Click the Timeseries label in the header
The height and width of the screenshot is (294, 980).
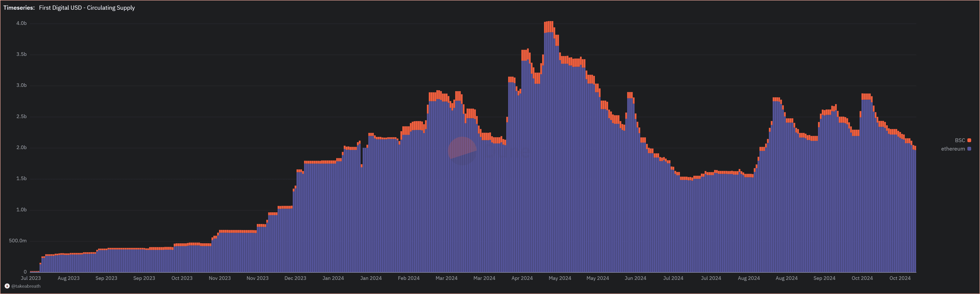19,8
